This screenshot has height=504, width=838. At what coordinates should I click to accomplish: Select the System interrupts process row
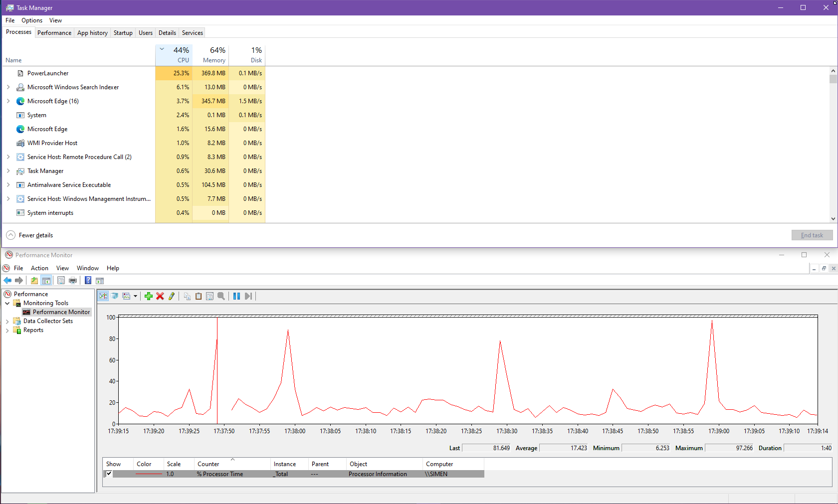point(134,213)
